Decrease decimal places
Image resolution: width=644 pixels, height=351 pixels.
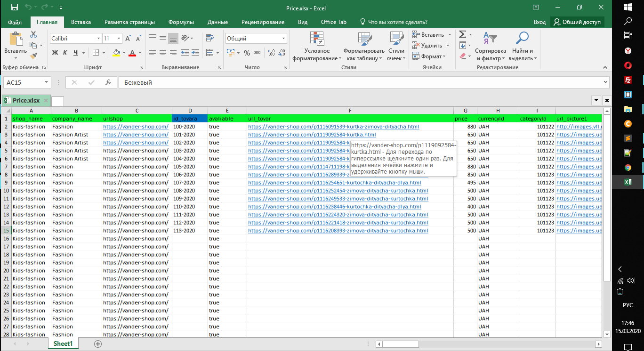tap(282, 53)
